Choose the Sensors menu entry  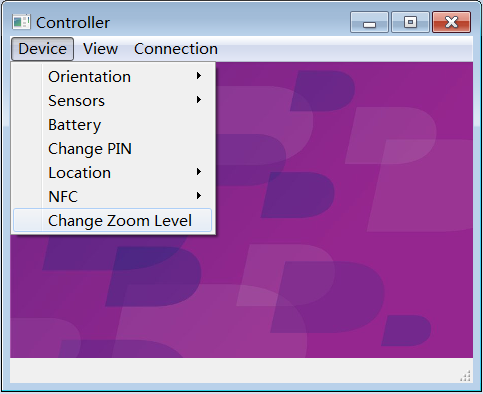112,101
